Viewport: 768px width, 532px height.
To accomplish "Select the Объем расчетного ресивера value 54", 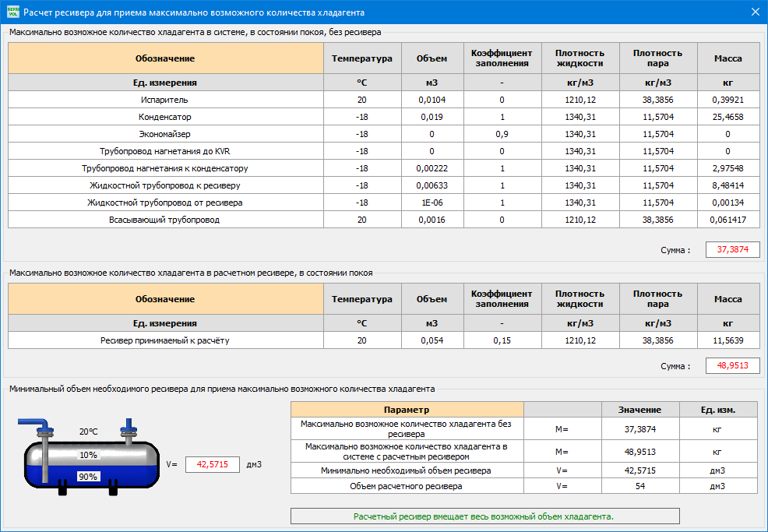I will click(640, 486).
